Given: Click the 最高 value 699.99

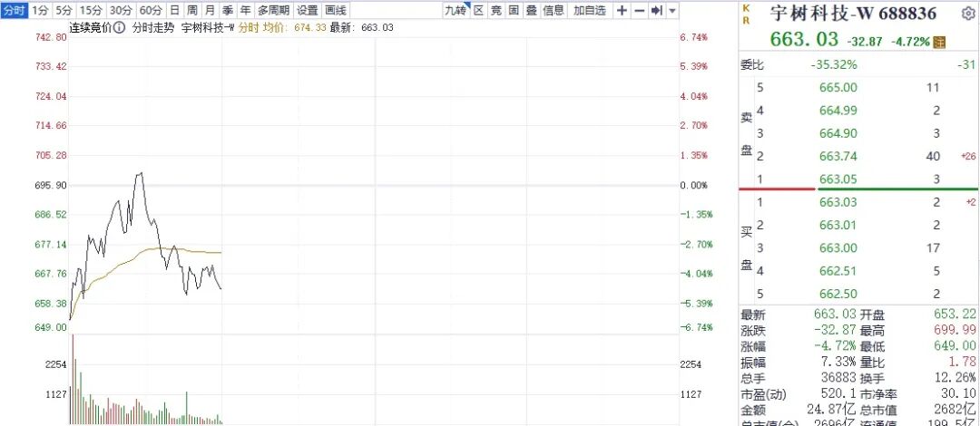Looking at the screenshot, I should click(x=956, y=331).
